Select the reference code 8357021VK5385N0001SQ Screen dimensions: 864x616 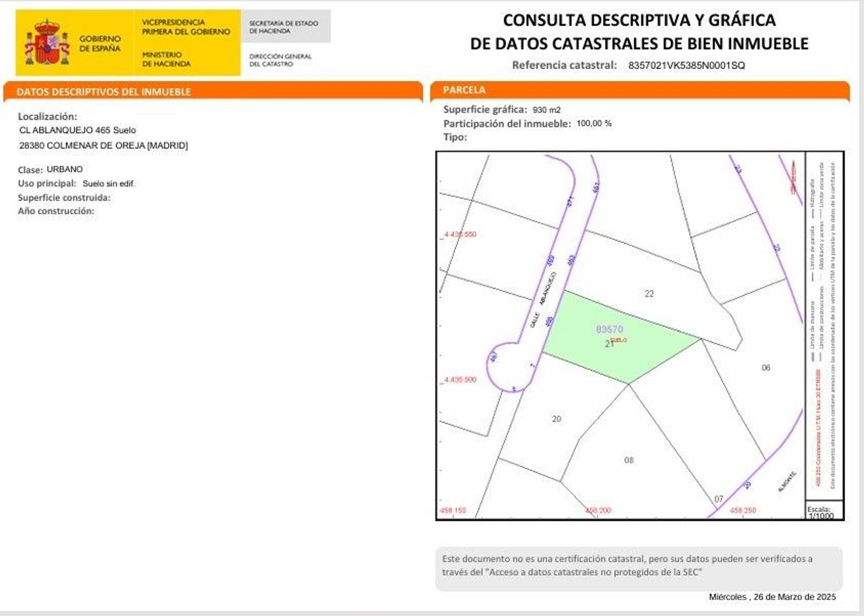(686, 66)
